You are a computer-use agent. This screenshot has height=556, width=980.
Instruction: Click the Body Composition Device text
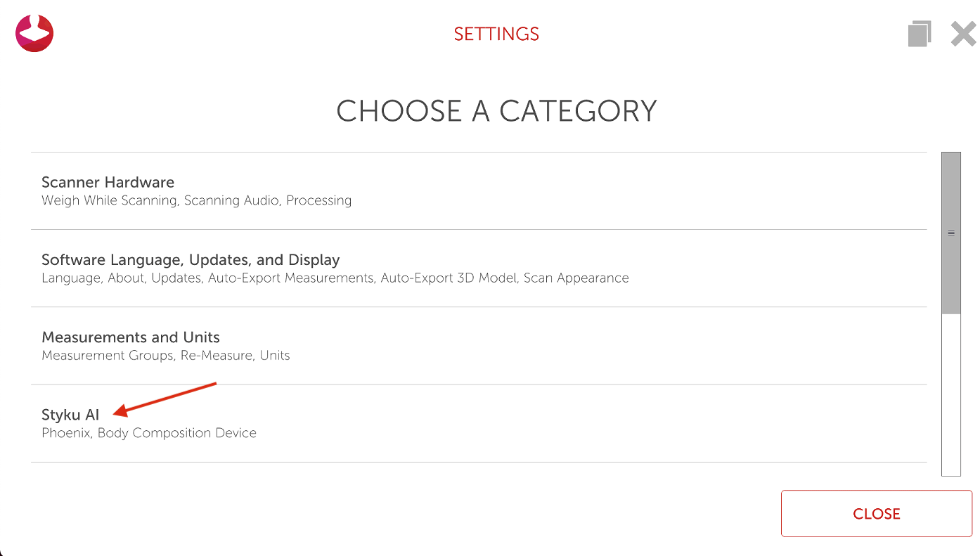(177, 433)
